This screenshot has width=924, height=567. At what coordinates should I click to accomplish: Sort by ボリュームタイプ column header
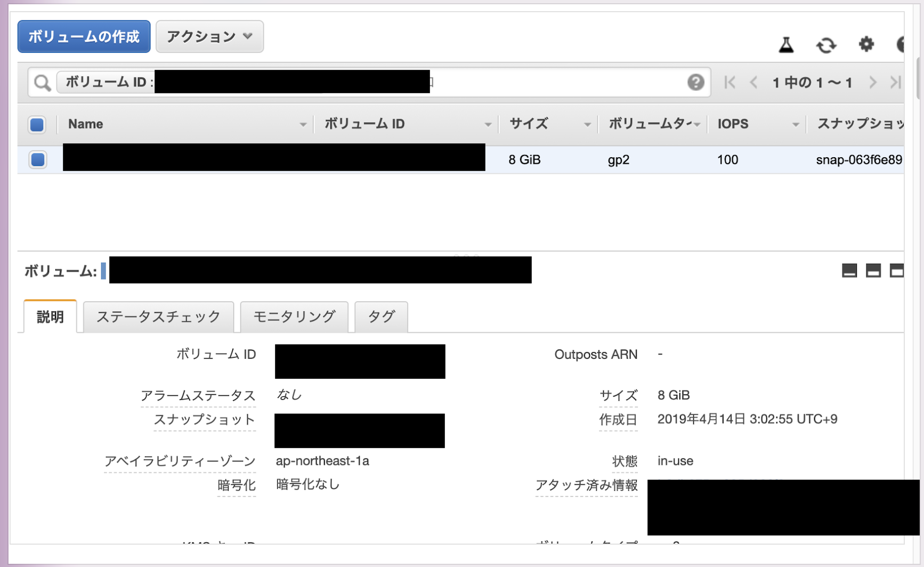653,124
